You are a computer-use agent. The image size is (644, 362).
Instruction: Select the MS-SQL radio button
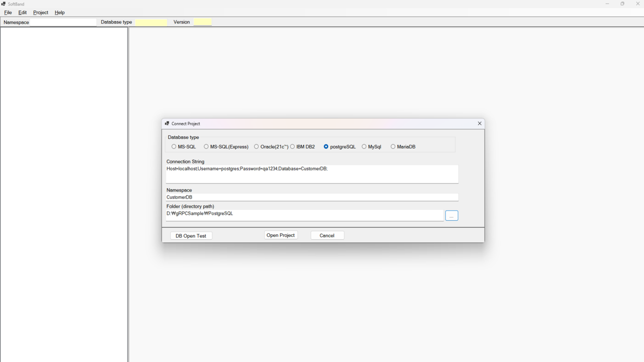click(174, 147)
